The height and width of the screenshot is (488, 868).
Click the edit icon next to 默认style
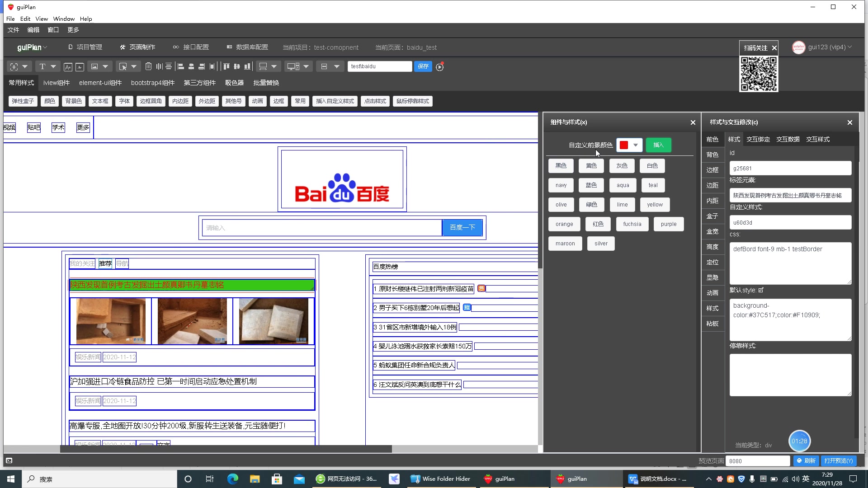pos(761,290)
